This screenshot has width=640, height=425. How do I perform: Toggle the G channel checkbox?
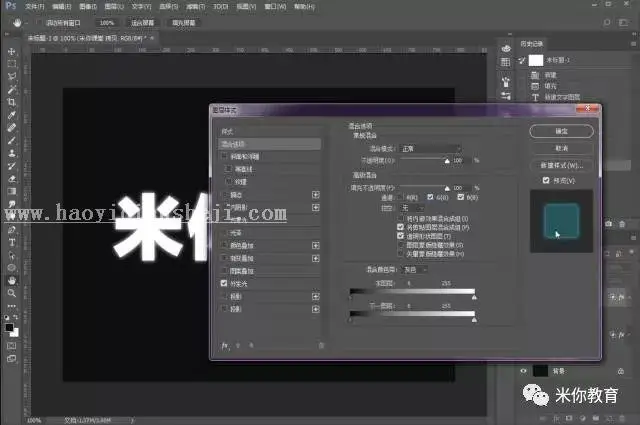coord(430,197)
